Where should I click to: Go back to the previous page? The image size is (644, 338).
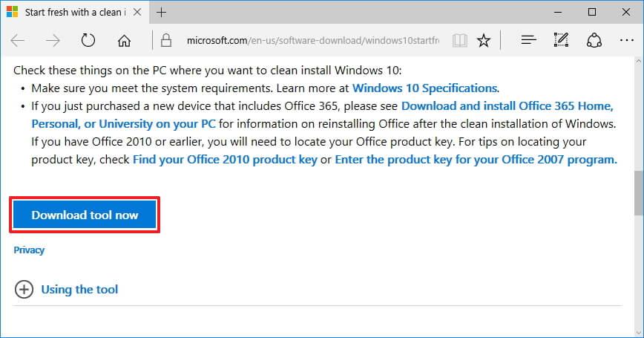[x=18, y=40]
